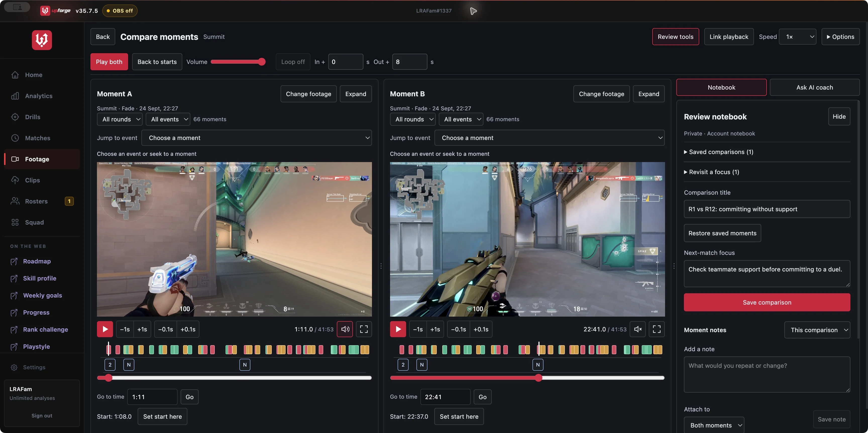Click the play-arrow icon beside LRAFam#1337
Screen dimensions: 868x433
473,11
